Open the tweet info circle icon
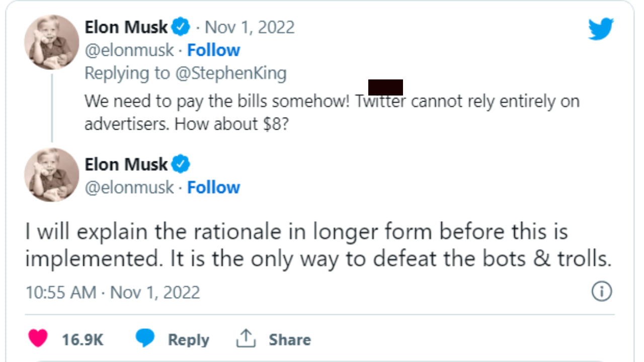This screenshot has height=362, width=644. (601, 292)
